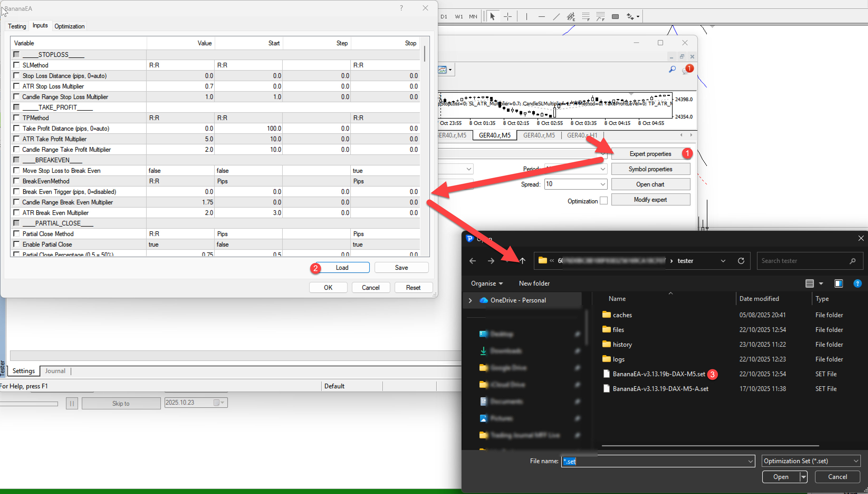This screenshot has width=868, height=494.
Task: Activate the Vertical Line drawing tool
Action: (527, 16)
